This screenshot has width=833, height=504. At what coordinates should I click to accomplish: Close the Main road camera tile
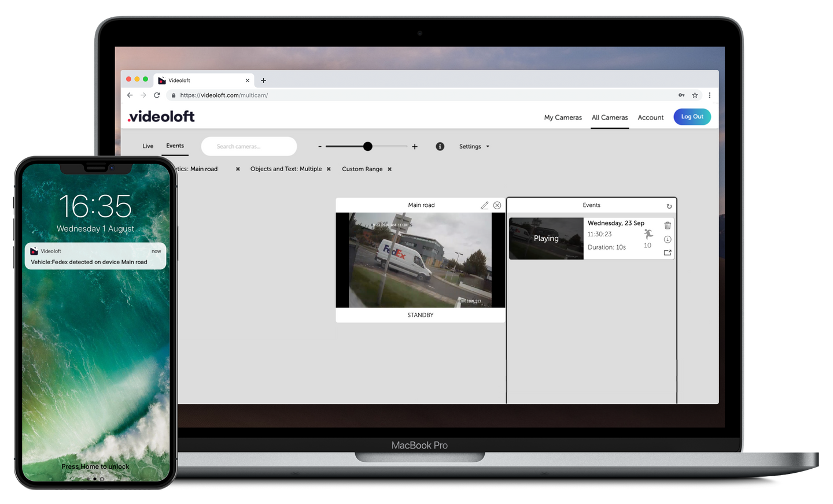click(x=497, y=205)
